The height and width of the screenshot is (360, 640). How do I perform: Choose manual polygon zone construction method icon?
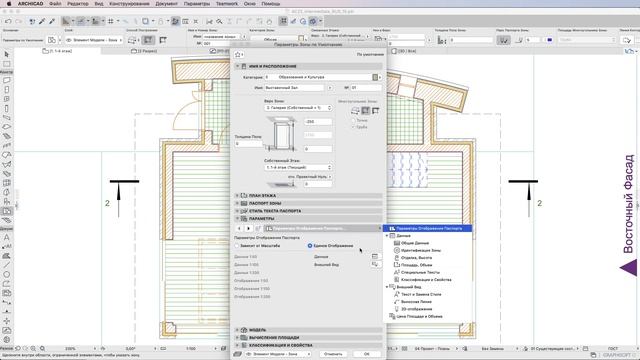pyautogui.click(x=355, y=111)
